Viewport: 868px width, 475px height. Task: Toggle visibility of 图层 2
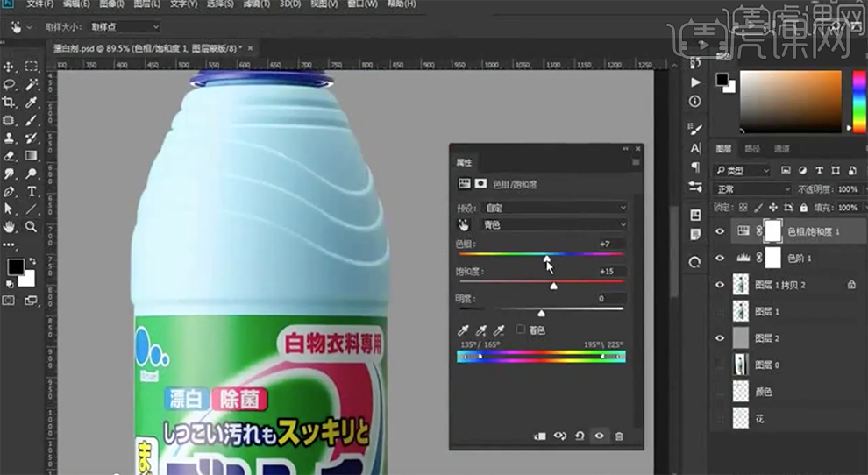pyautogui.click(x=720, y=337)
